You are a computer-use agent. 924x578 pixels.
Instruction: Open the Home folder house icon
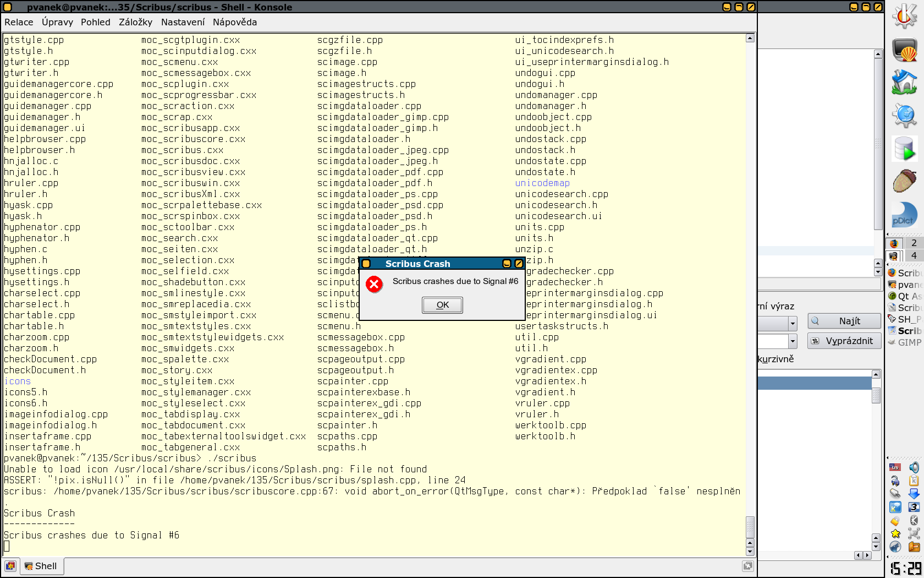pos(904,83)
